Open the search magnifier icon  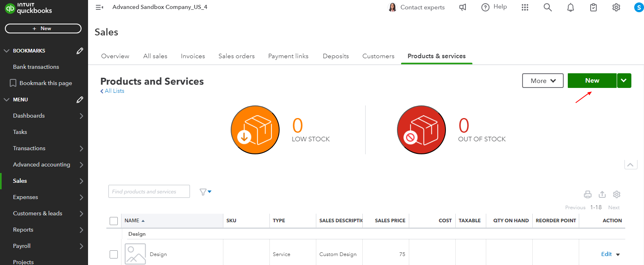547,7
